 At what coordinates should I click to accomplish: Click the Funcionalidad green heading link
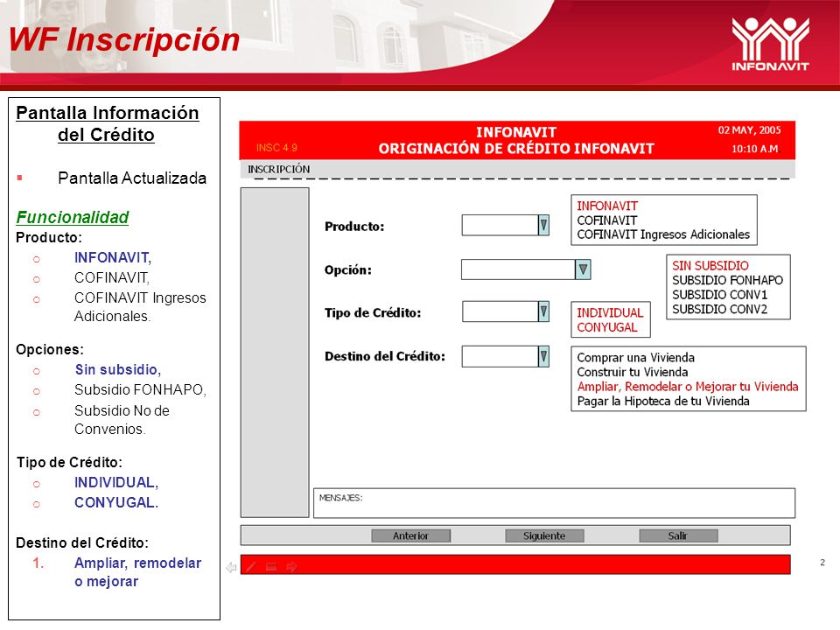[73, 217]
